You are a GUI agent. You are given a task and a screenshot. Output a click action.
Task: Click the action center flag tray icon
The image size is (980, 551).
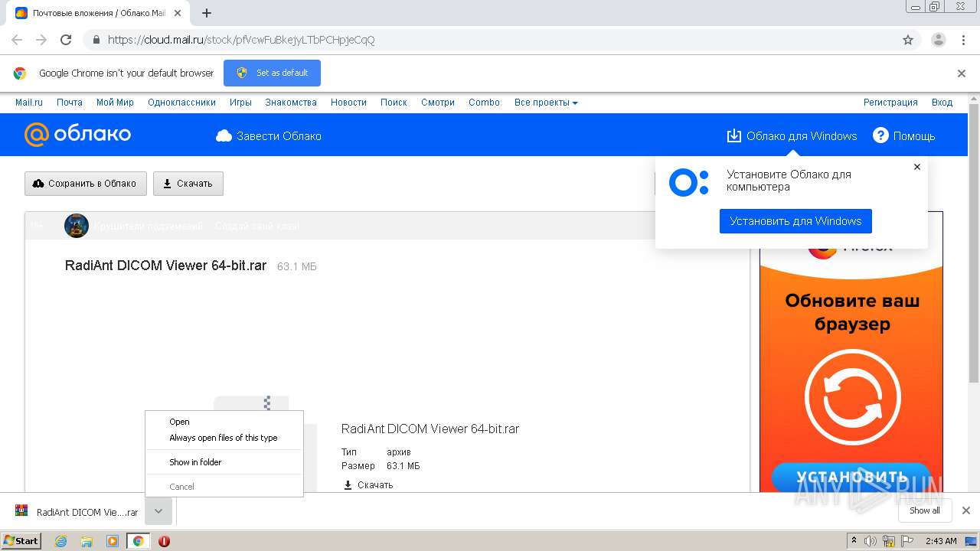point(906,541)
